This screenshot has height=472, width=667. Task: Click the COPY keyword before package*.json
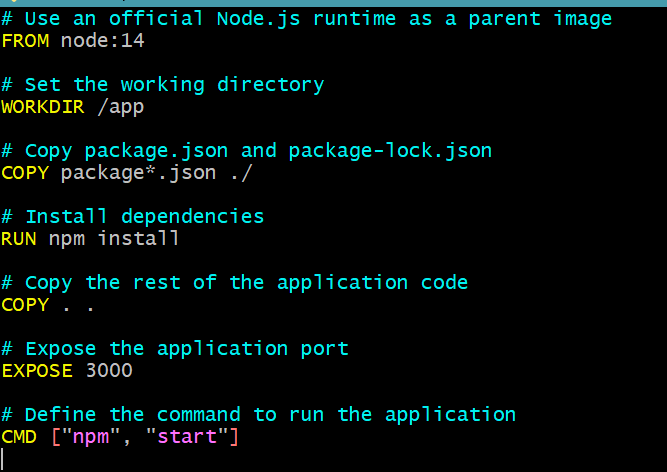pos(25,173)
